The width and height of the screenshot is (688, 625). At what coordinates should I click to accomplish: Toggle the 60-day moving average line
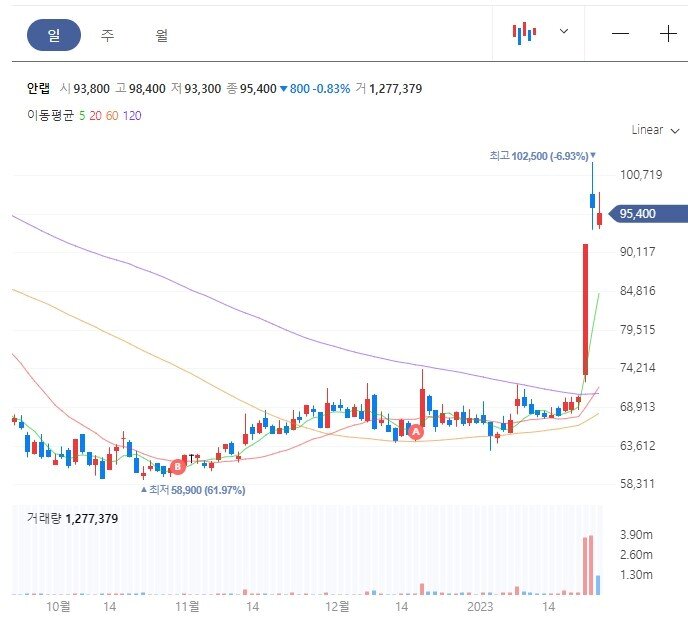point(111,115)
